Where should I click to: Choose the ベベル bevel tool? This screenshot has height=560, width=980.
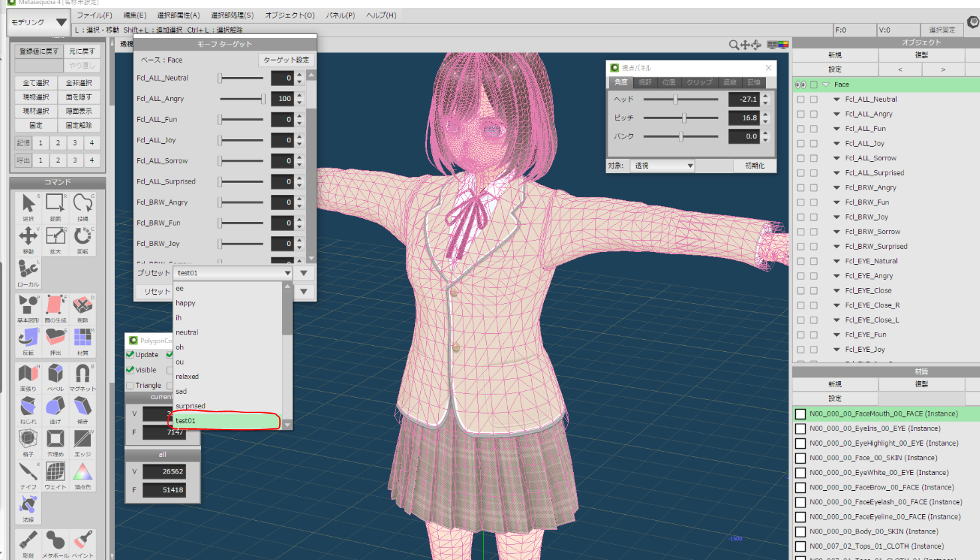coord(55,377)
